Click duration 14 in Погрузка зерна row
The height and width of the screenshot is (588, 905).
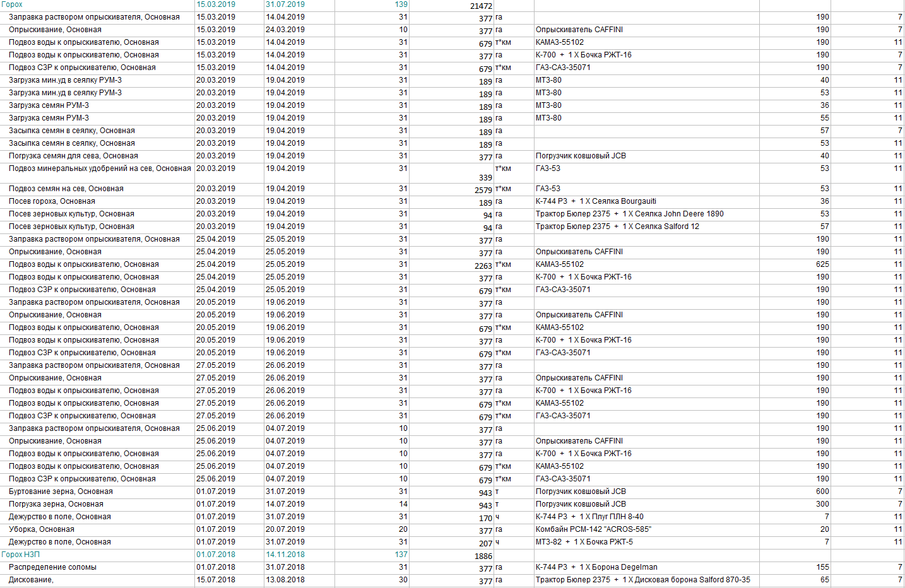403,504
